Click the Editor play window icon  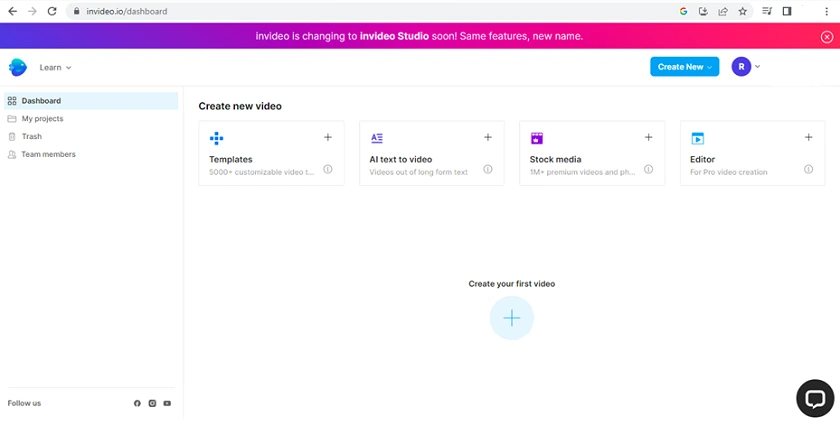coord(698,138)
